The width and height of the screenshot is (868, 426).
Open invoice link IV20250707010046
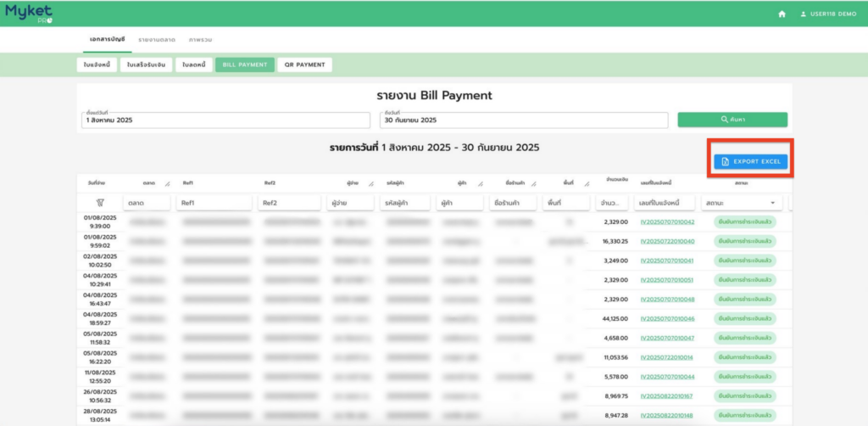click(x=667, y=318)
